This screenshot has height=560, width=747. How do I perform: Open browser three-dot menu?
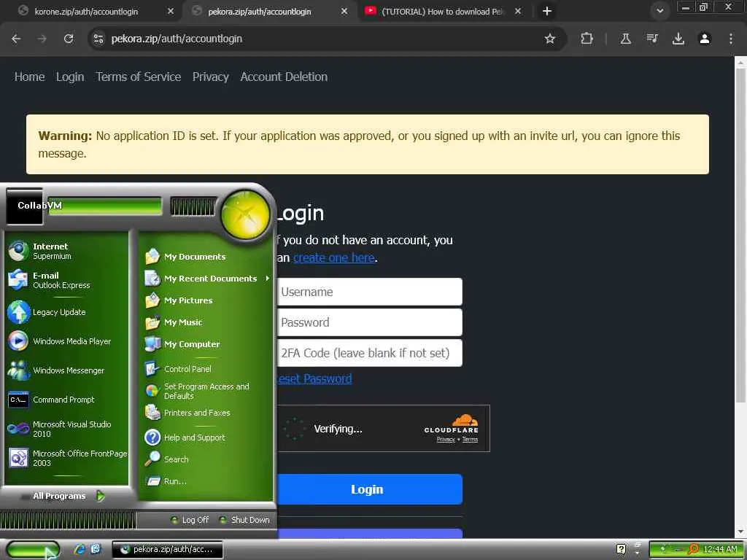[731, 39]
